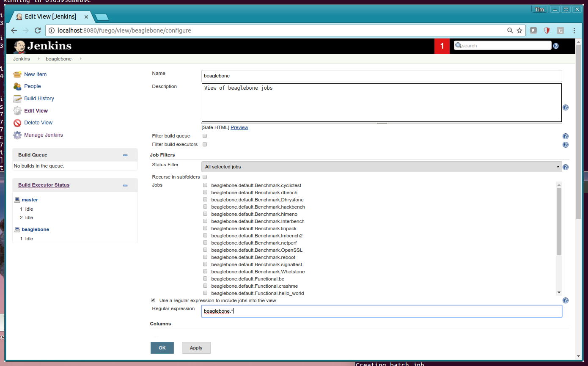The height and width of the screenshot is (366, 588).
Task: Open the Status Filter dropdown
Action: click(382, 167)
